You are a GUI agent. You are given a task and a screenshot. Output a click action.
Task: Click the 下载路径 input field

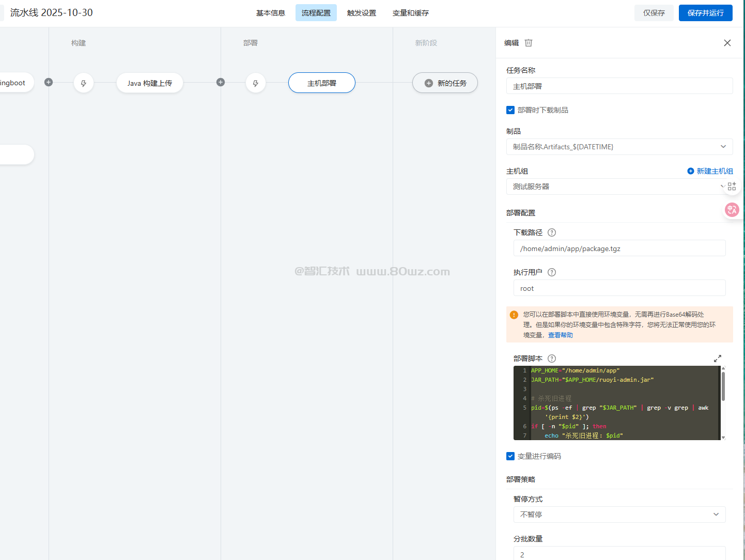pyautogui.click(x=619, y=248)
